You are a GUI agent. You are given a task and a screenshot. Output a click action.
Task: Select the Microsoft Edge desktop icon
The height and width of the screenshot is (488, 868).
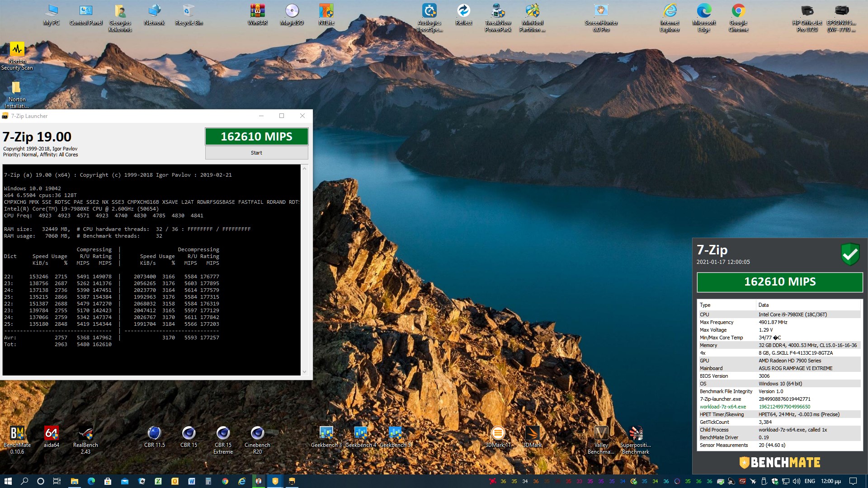[704, 18]
